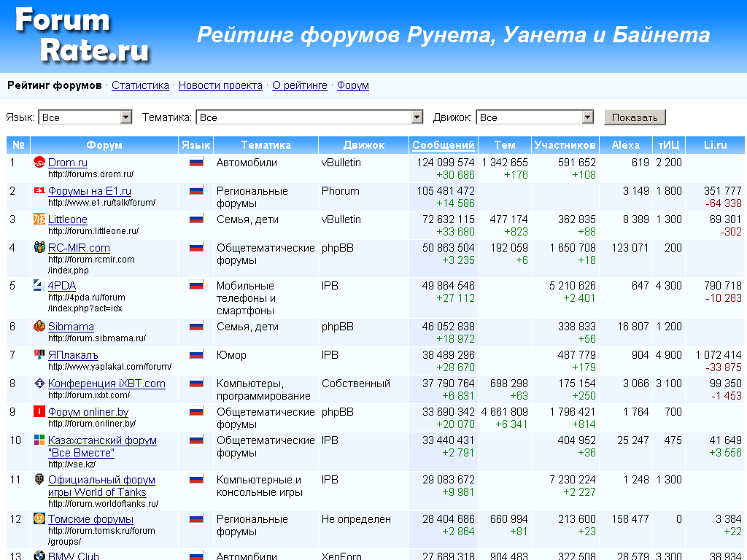Click the E1.ru forum favicon
Viewport: 747px width, 560px height.
coord(39,191)
